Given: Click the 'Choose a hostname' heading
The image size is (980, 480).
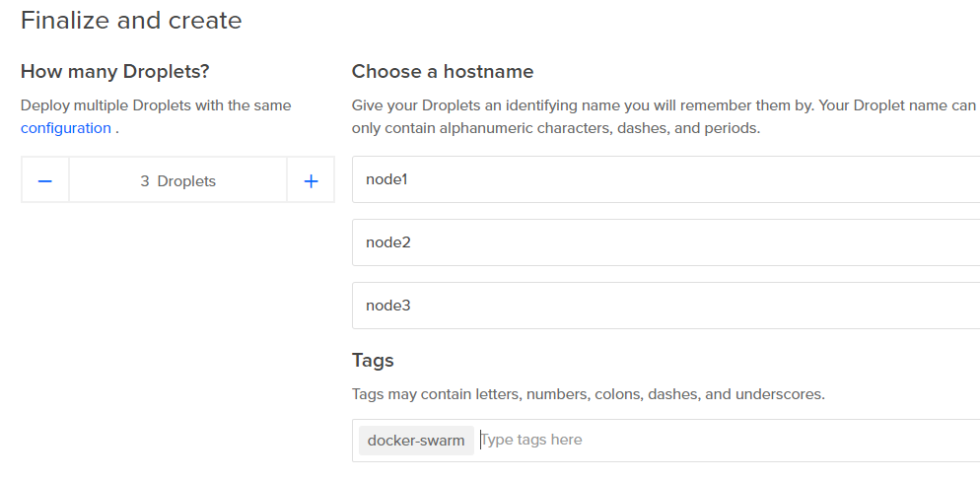Looking at the screenshot, I should click(x=442, y=72).
